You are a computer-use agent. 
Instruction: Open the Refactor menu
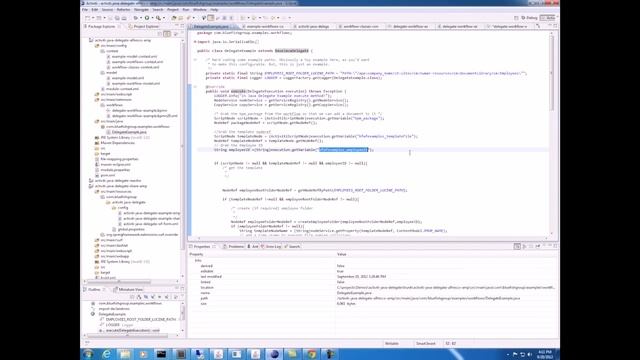point(123,9)
